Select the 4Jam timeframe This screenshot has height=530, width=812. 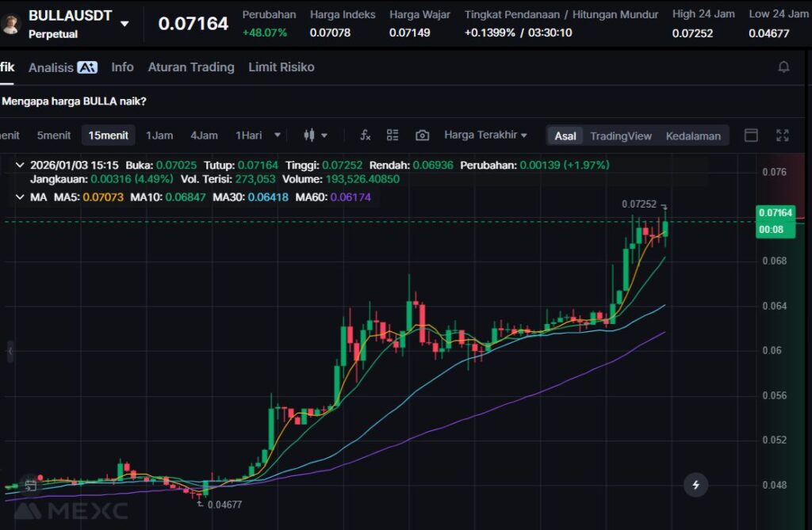pos(204,135)
